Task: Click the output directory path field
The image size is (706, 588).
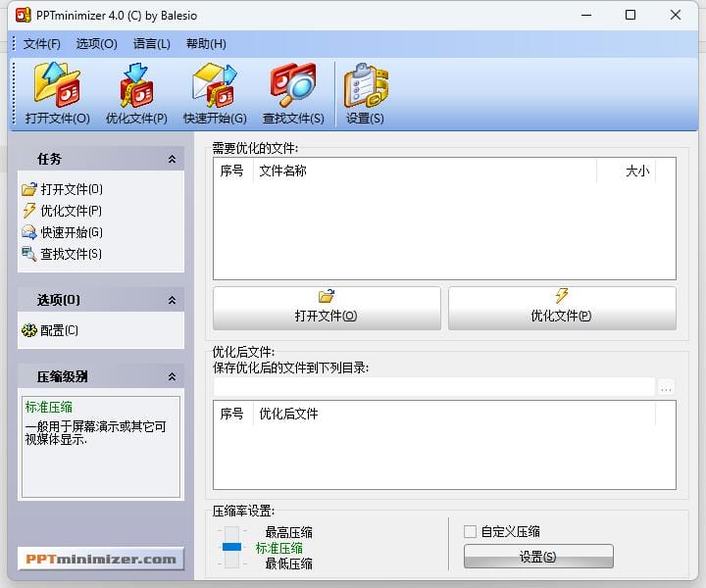Action: click(434, 387)
